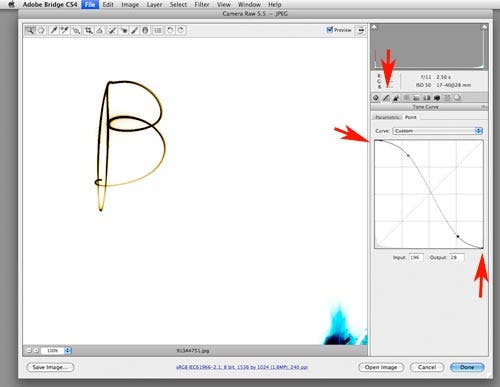Image resolution: width=500 pixels, height=387 pixels.
Task: Zoom in with the plus button
Action: point(36,350)
